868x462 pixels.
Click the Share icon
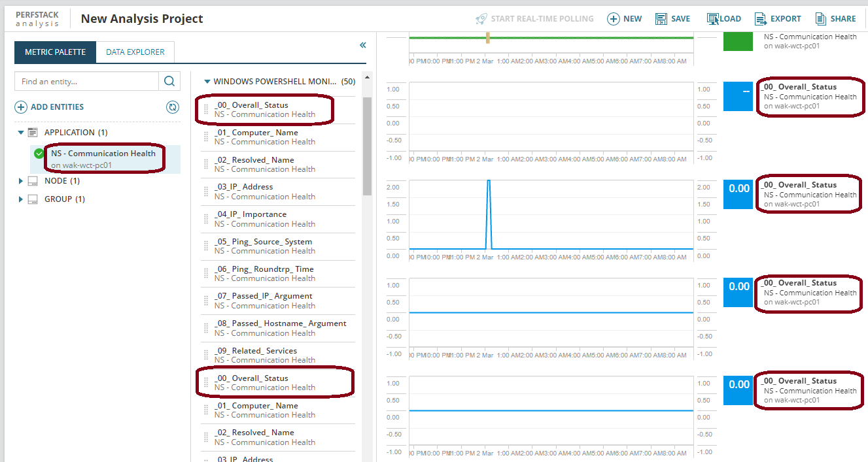[820, 19]
